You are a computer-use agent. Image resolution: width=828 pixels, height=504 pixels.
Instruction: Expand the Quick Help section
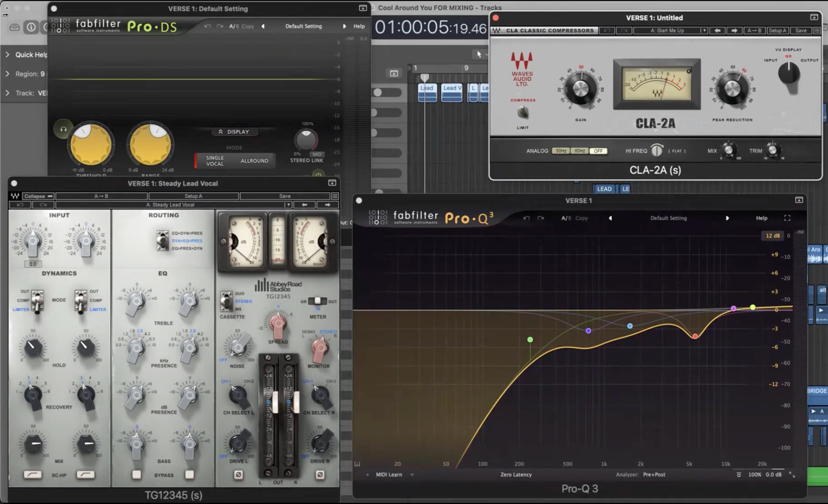click(7, 55)
